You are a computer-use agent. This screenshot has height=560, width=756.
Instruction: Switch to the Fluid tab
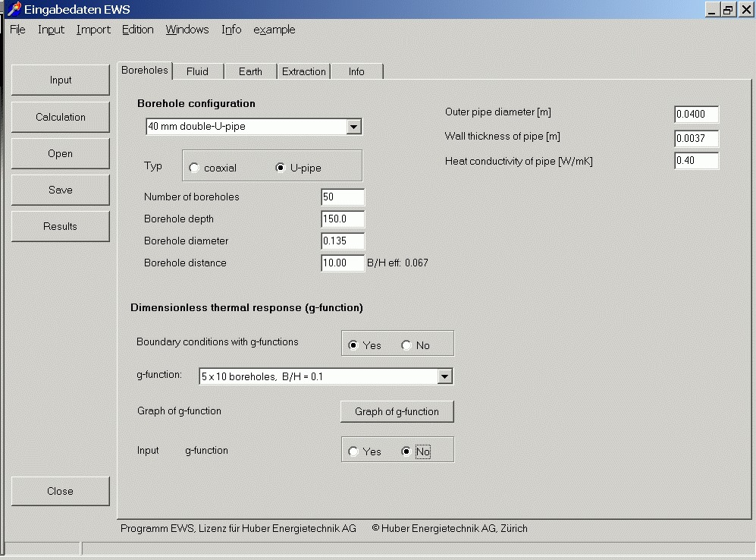pyautogui.click(x=197, y=71)
